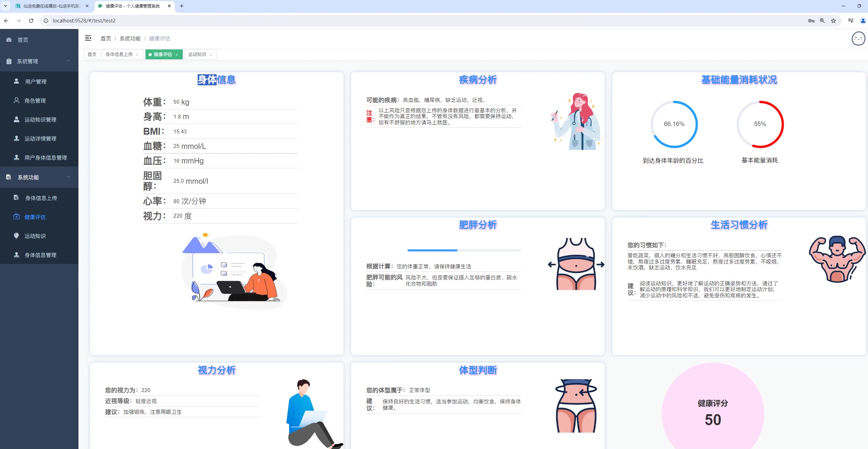Open 角色管理 in the sidebar
This screenshot has width=868, height=449.
coord(39,100)
